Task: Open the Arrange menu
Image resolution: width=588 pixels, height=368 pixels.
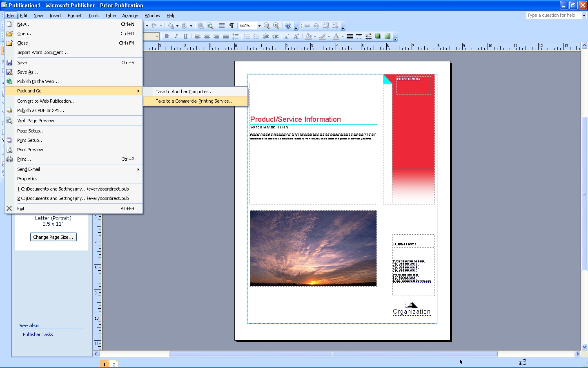Action: click(130, 16)
